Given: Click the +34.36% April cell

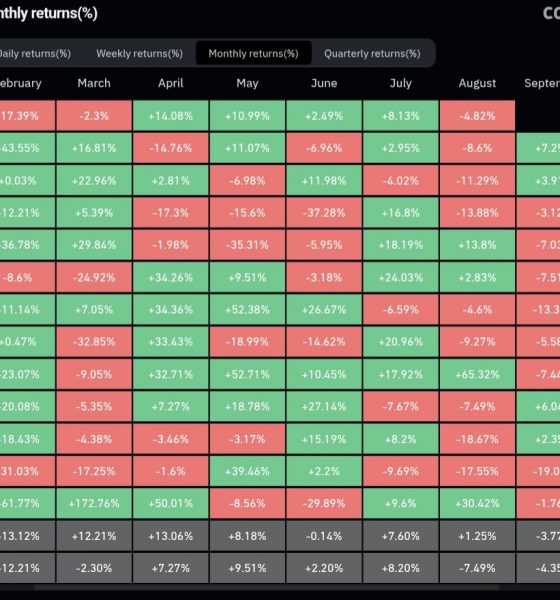Looking at the screenshot, I should (x=171, y=310).
